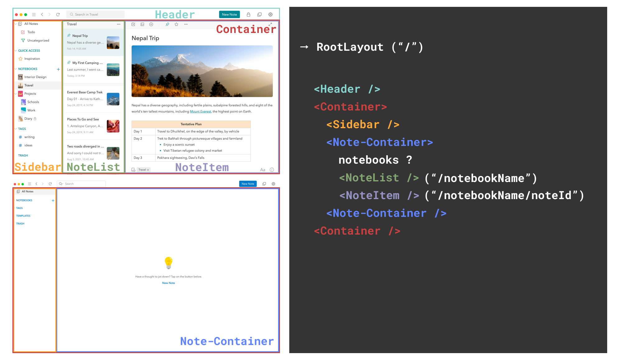619x364 pixels.
Task: Toggle the pin icon in note toolbar
Action: (x=167, y=24)
